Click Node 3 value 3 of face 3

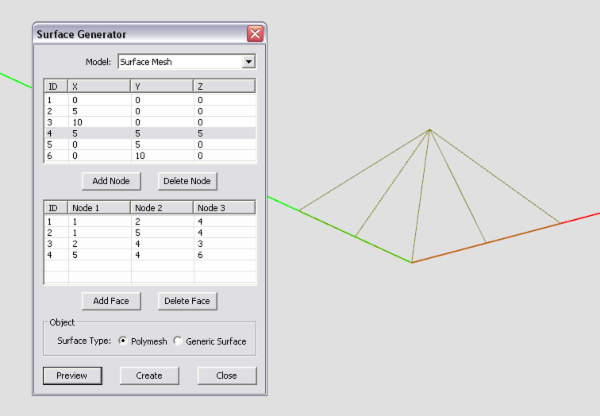[200, 244]
